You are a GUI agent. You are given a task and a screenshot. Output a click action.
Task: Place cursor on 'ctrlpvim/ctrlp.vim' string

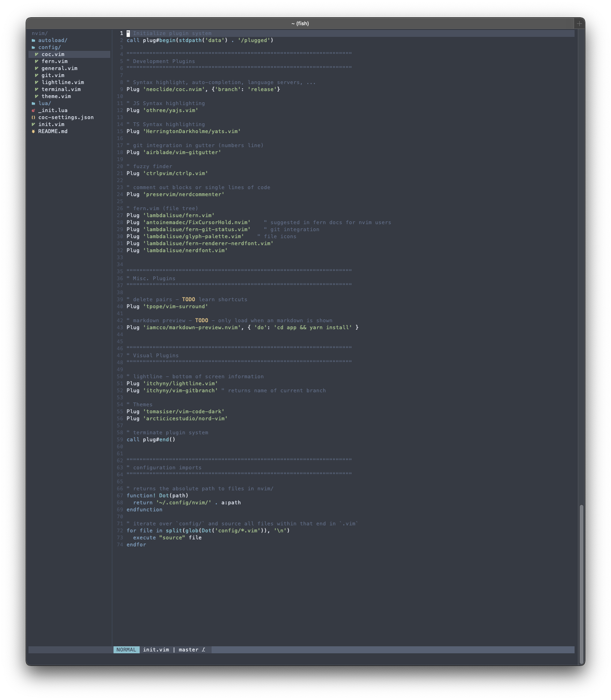[x=175, y=173]
